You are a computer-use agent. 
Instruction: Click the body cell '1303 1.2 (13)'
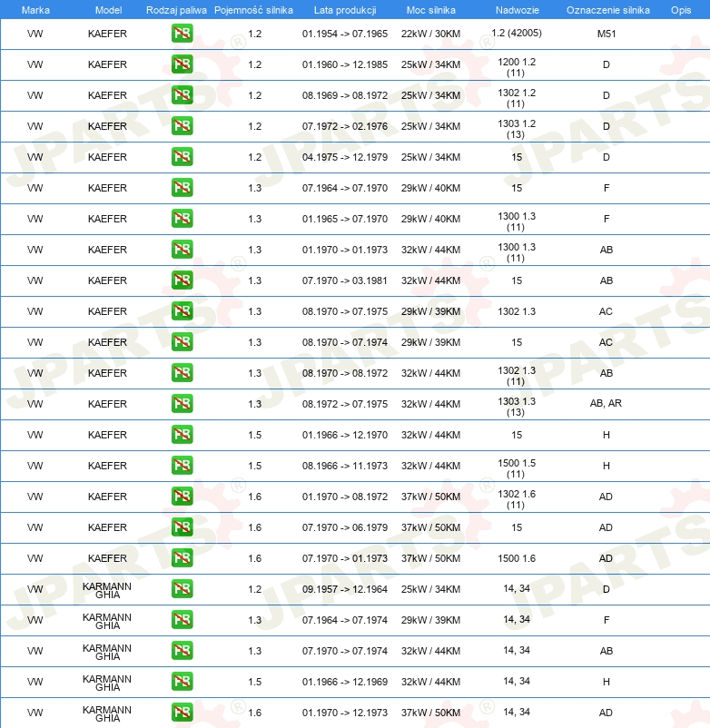tap(517, 129)
